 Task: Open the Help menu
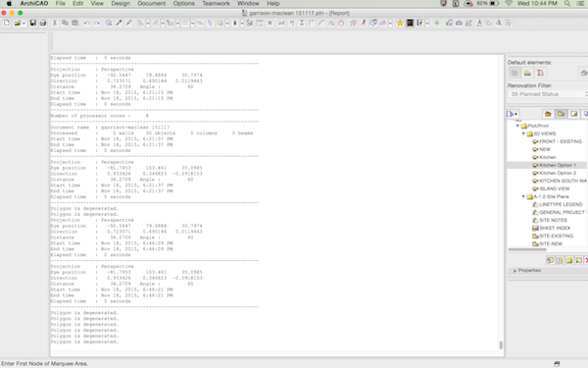coord(273,3)
